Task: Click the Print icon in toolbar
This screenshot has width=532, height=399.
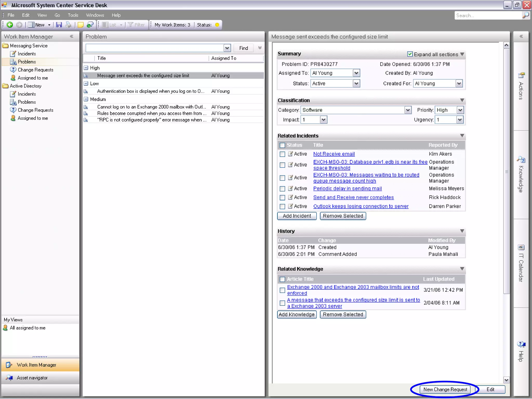Action: click(68, 25)
